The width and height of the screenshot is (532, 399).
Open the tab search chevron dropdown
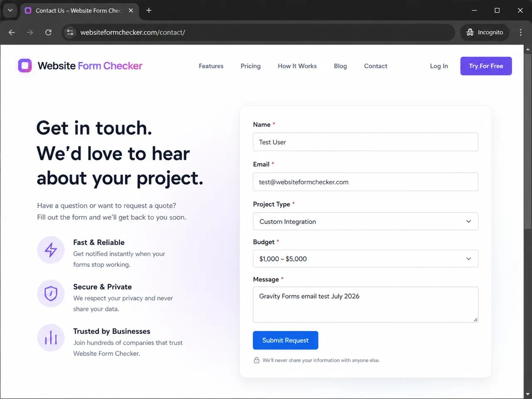pyautogui.click(x=10, y=10)
